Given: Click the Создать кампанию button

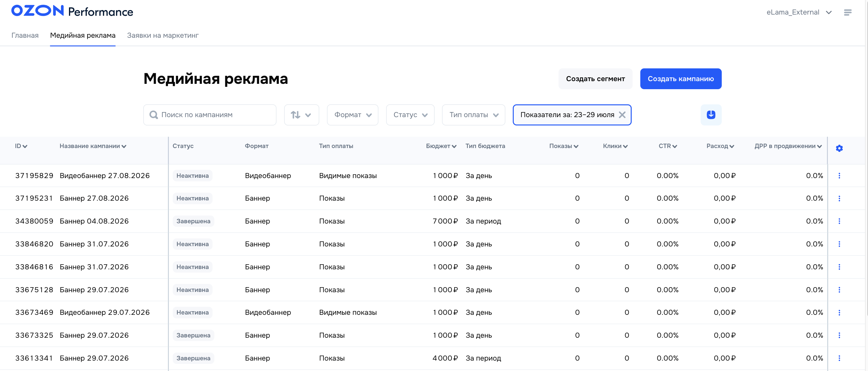Looking at the screenshot, I should pyautogui.click(x=681, y=79).
